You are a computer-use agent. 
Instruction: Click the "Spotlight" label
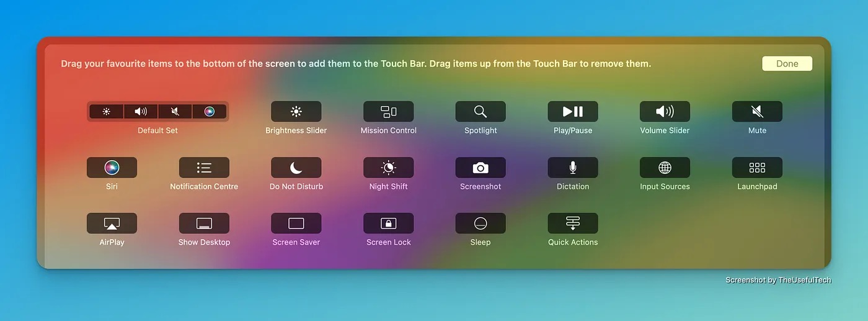480,130
